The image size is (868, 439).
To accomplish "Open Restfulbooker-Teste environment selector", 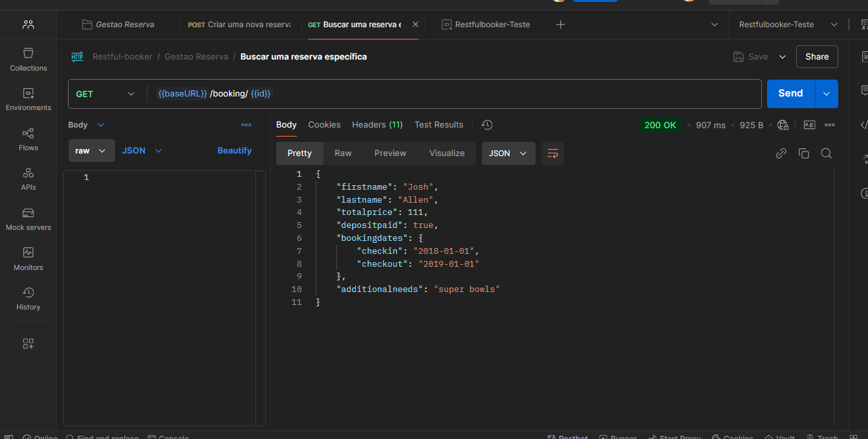I will 786,25.
